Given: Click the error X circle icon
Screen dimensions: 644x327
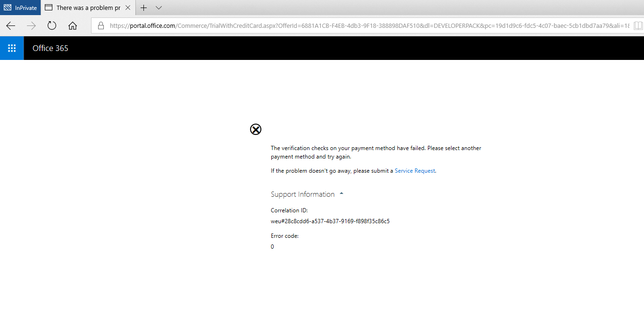Looking at the screenshot, I should [x=256, y=129].
